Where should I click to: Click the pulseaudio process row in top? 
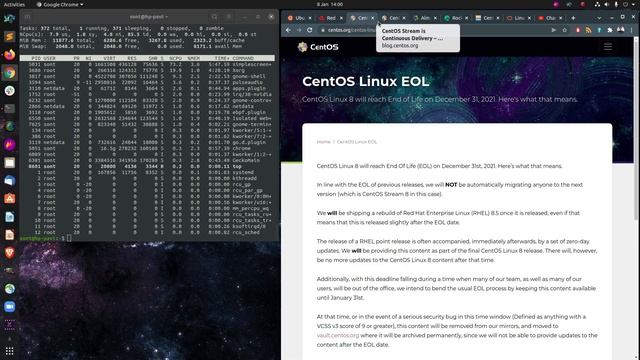tap(147, 82)
